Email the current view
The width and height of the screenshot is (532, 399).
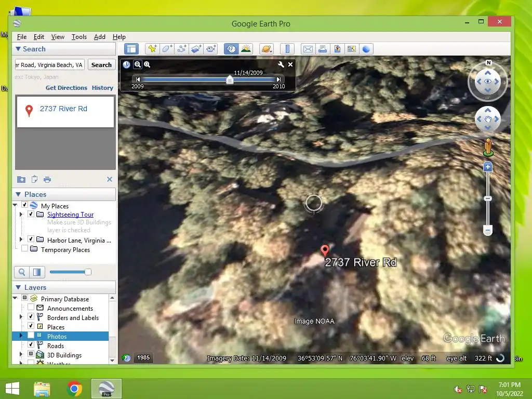pos(308,49)
